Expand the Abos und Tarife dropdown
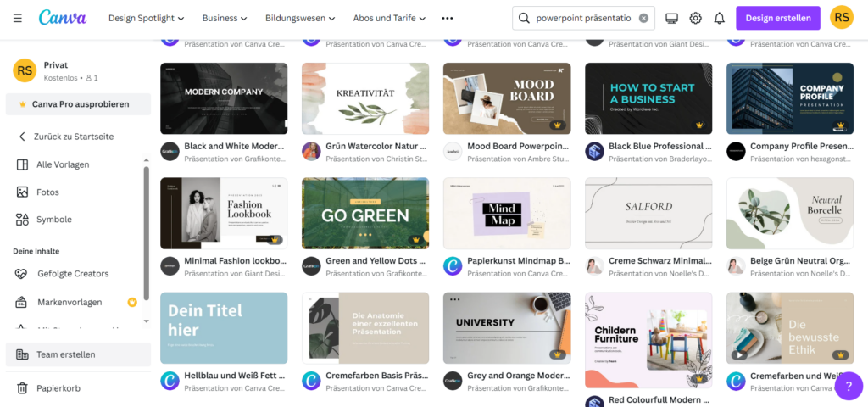 pos(389,18)
